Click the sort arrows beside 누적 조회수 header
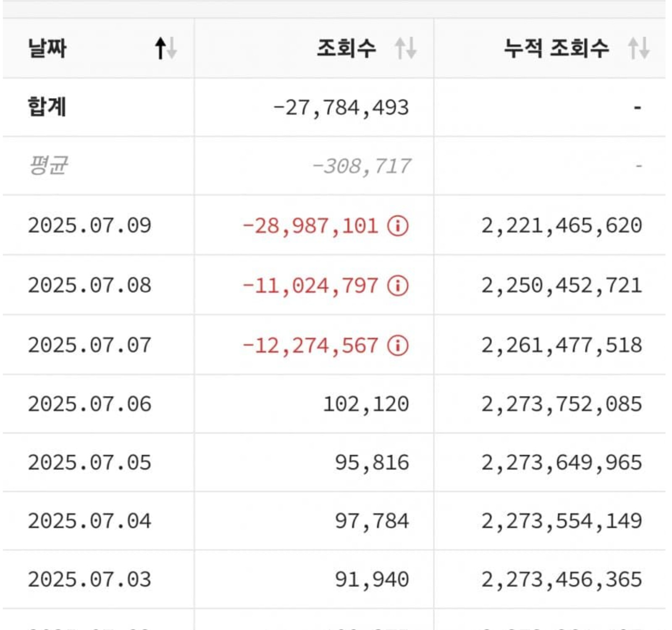The height and width of the screenshot is (630, 672). coord(639,48)
